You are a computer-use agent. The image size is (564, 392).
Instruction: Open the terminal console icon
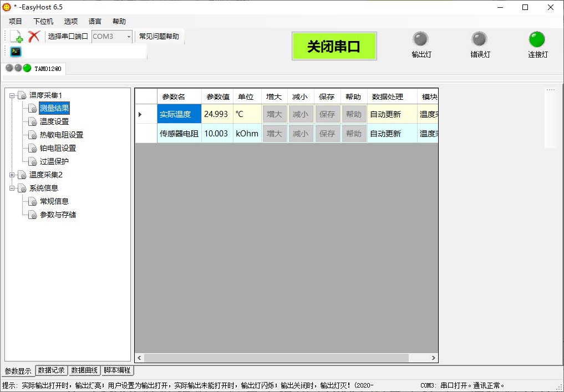(x=16, y=52)
